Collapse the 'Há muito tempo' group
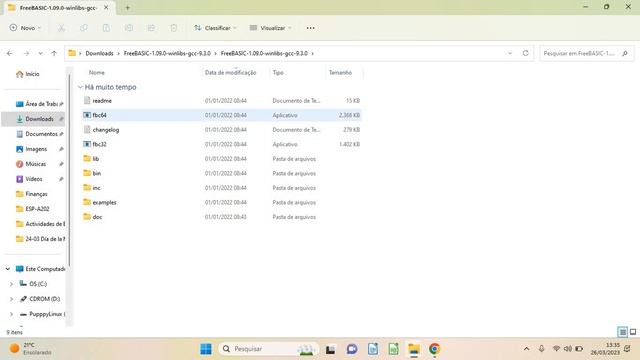 tap(80, 87)
